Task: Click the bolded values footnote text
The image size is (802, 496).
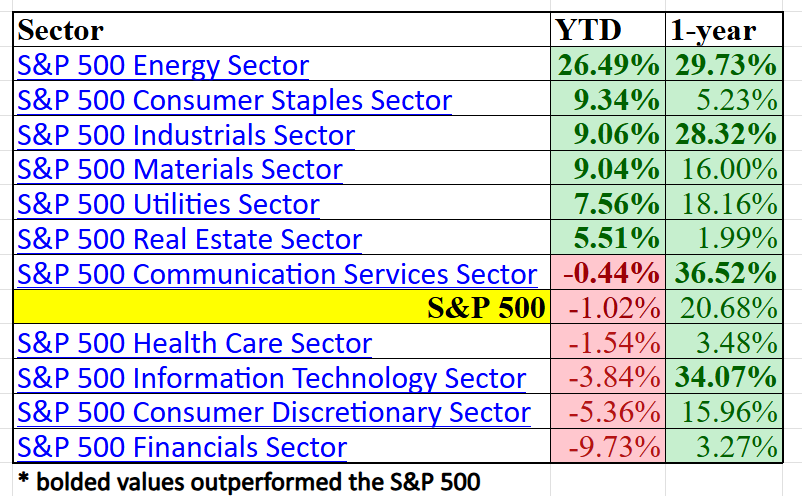Action: coord(248,481)
